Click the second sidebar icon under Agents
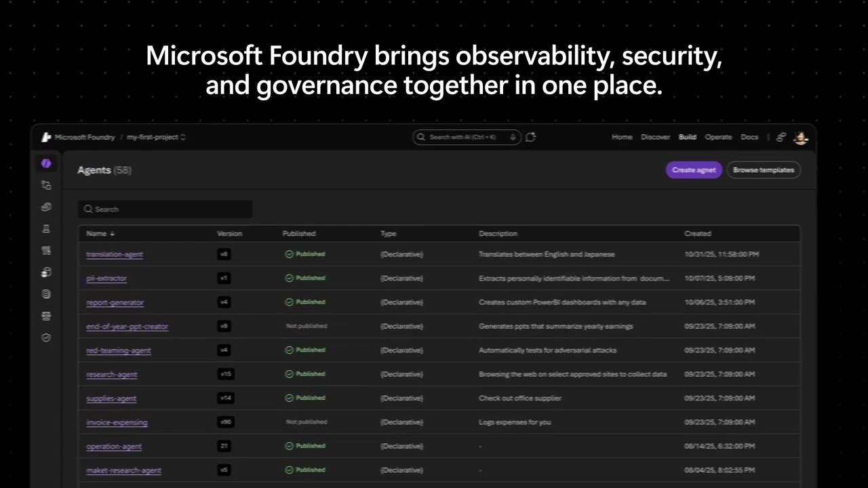 (x=46, y=185)
